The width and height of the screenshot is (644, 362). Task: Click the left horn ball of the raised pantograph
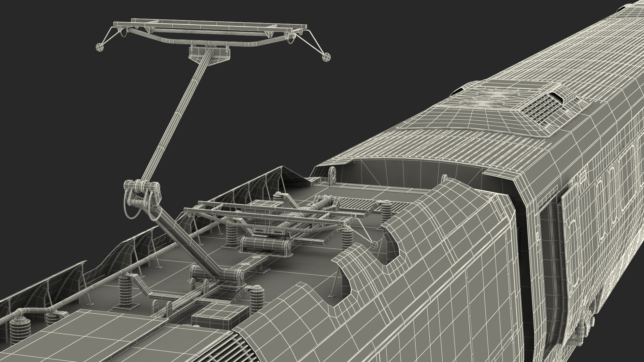(x=100, y=47)
